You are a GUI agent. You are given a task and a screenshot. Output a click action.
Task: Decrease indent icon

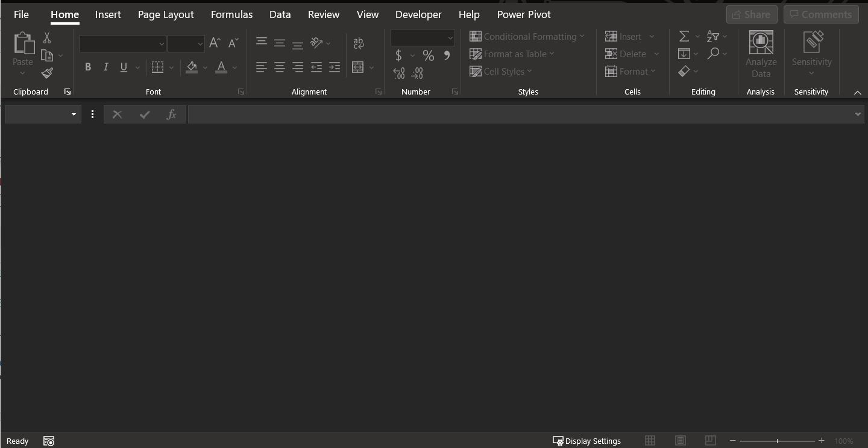[x=316, y=67]
